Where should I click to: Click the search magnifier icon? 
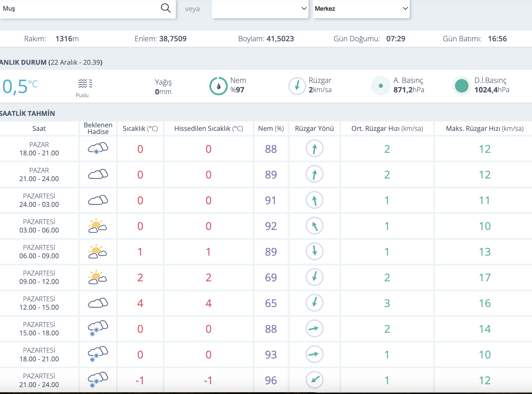(166, 8)
